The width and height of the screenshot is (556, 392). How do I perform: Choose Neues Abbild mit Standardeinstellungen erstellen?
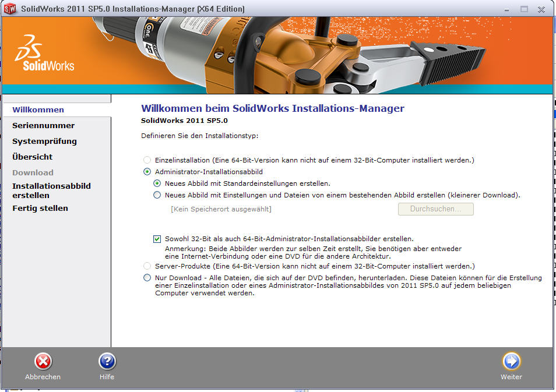coord(157,183)
